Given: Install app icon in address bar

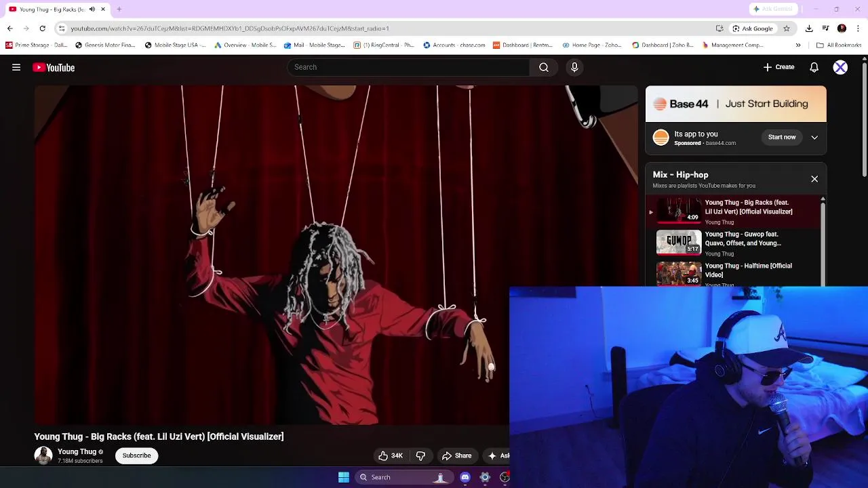Looking at the screenshot, I should click(x=719, y=28).
